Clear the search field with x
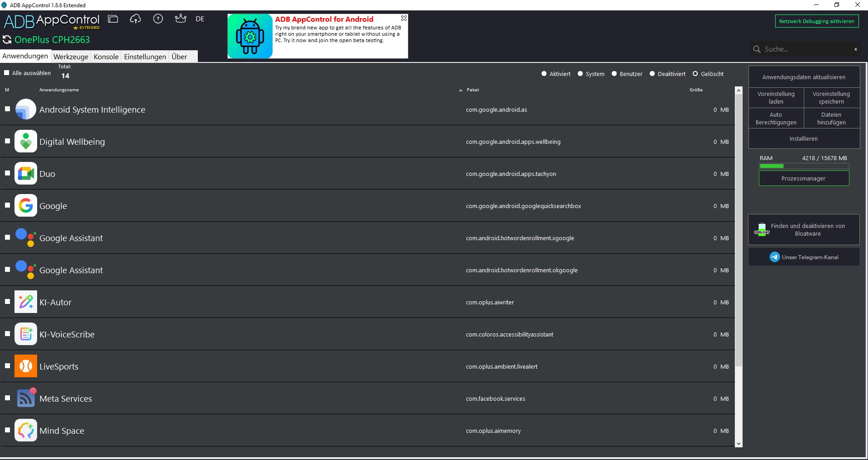The image size is (868, 460). point(856,49)
